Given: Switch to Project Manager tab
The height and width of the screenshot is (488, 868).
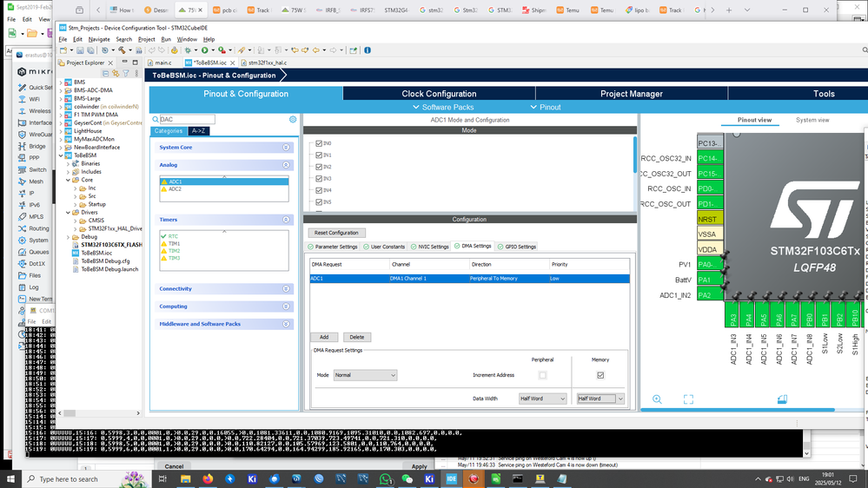Looking at the screenshot, I should (x=631, y=94).
